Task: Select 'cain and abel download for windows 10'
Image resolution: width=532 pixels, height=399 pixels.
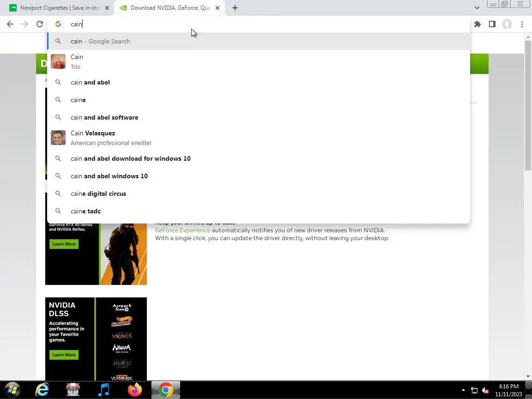Action: click(x=259, y=158)
